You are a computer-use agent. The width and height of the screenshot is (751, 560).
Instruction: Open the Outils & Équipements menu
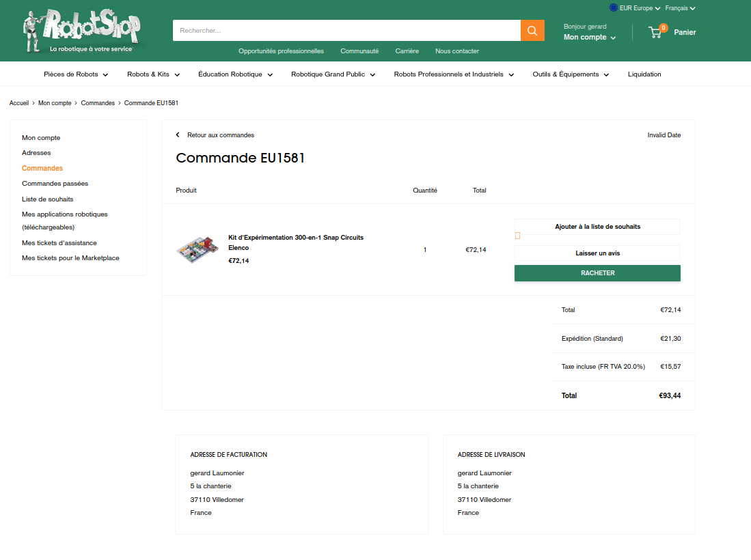coord(571,74)
